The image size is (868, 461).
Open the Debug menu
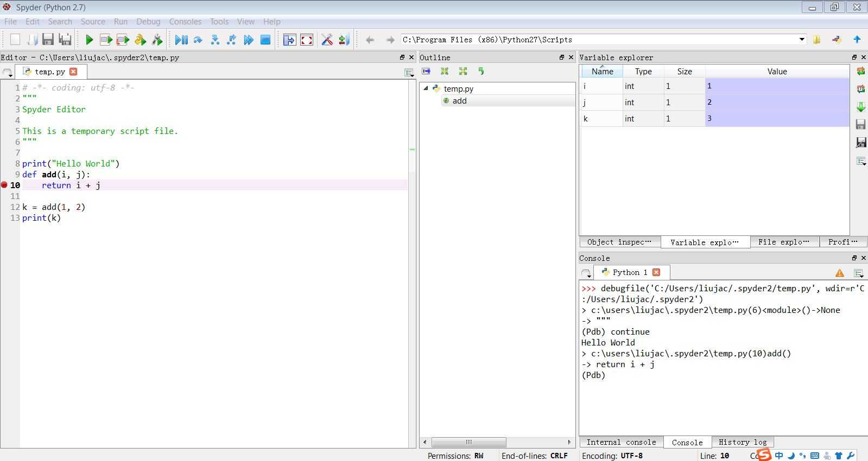click(x=148, y=22)
